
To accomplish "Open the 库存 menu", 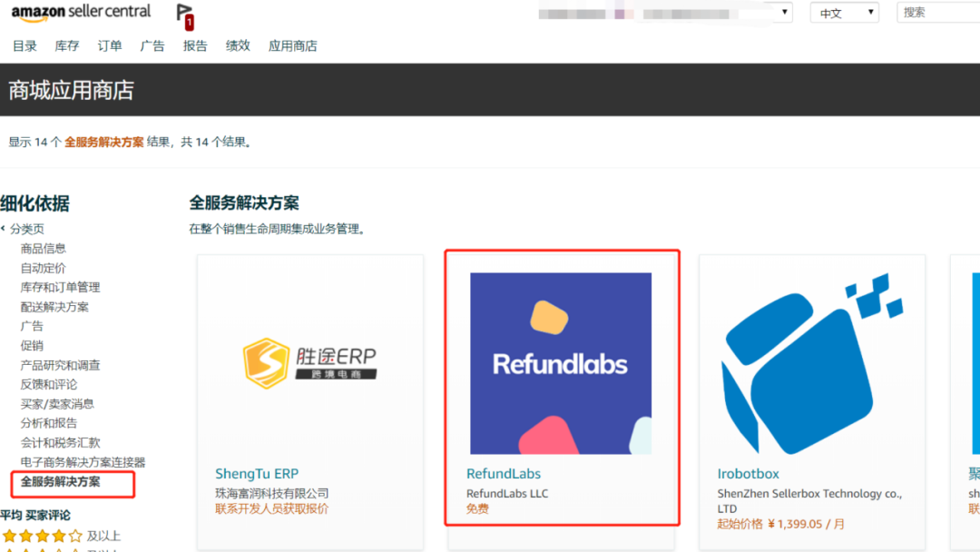I will click(x=67, y=45).
